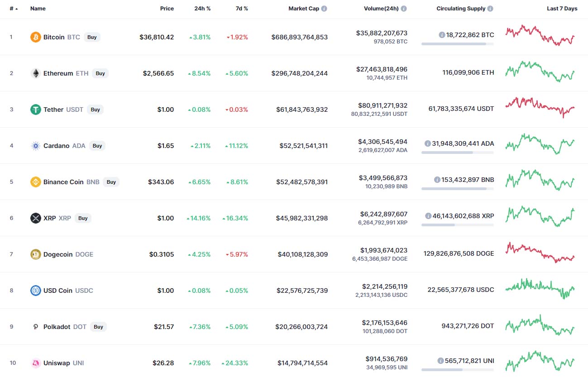Click info icon beside UNI circulating supply
588x377 pixels.
pyautogui.click(x=440, y=361)
